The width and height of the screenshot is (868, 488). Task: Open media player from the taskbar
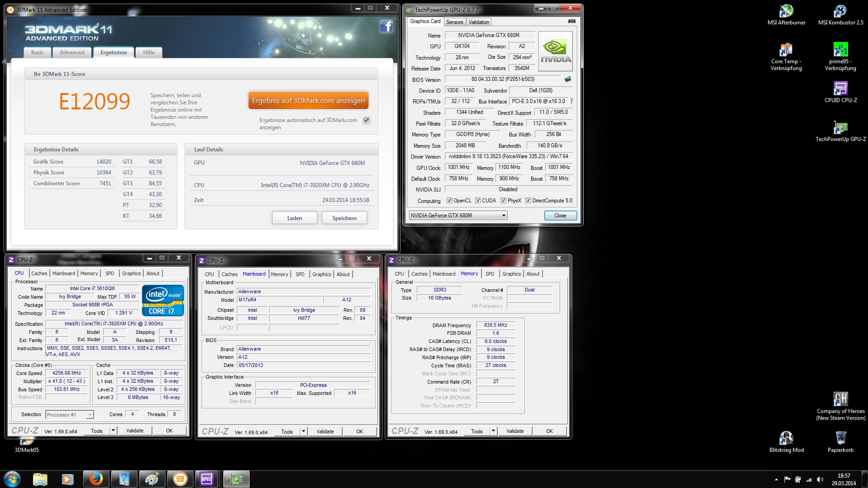(68, 479)
